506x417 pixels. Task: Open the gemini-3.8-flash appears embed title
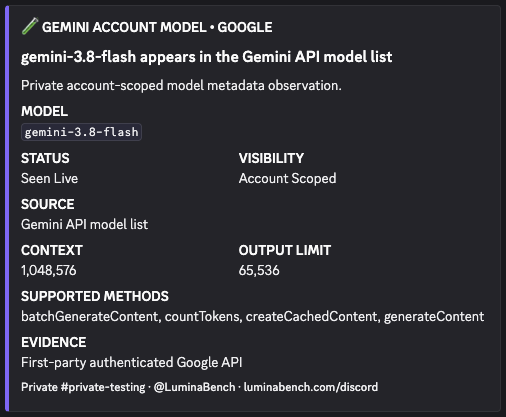click(206, 57)
